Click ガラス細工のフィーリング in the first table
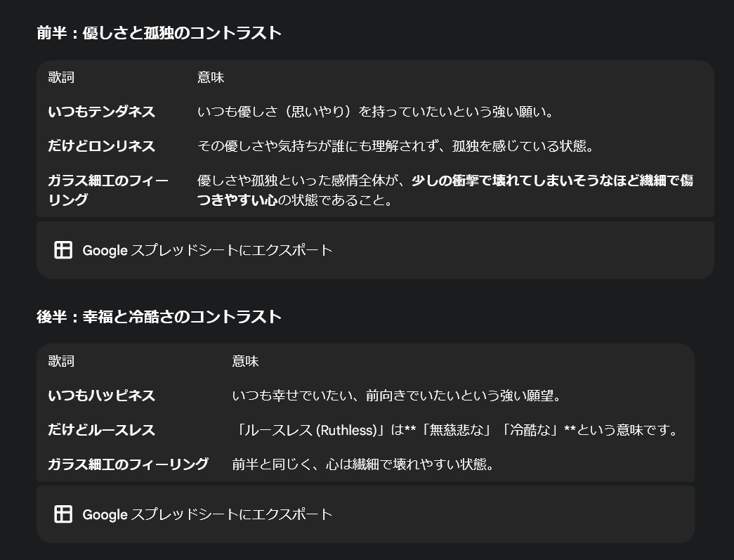 pyautogui.click(x=108, y=190)
